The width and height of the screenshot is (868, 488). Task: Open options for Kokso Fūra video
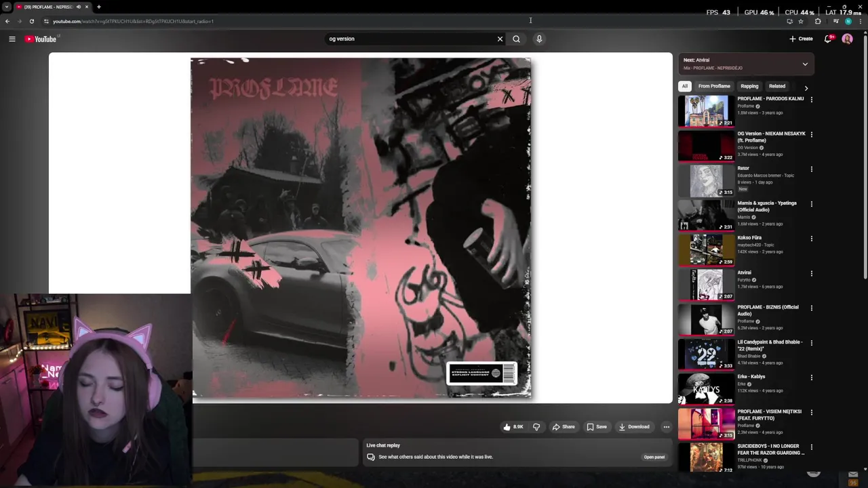[811, 239]
